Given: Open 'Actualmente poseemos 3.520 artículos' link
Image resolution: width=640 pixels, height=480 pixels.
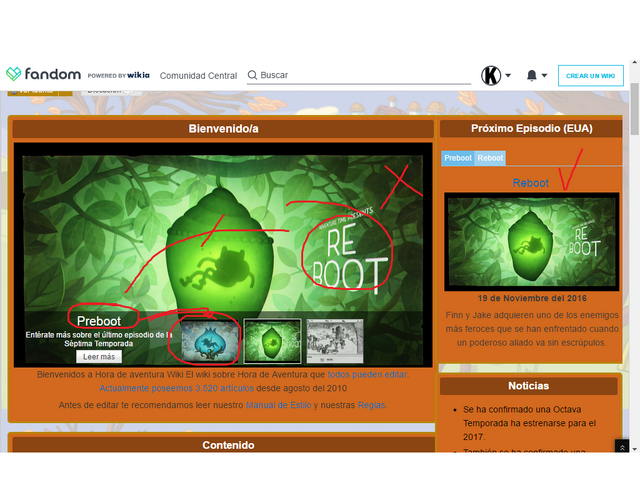Looking at the screenshot, I should pyautogui.click(x=176, y=388).
